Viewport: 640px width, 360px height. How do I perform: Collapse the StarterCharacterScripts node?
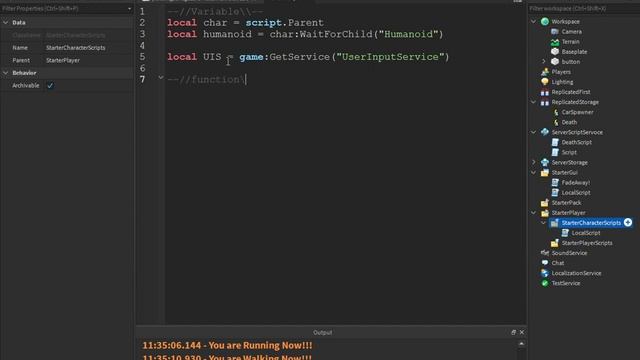click(543, 223)
